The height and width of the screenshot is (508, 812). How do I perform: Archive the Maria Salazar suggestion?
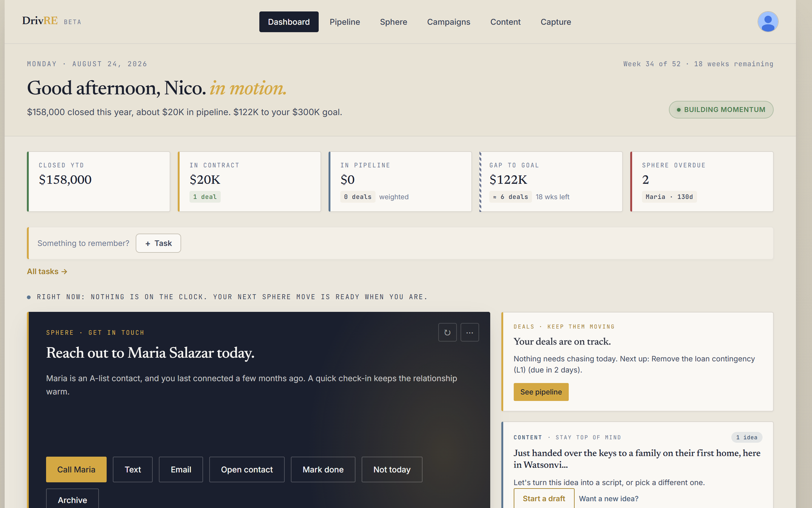[x=73, y=499]
